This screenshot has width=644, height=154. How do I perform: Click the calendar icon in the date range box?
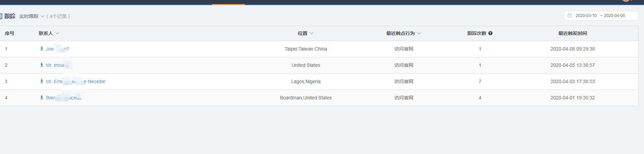570,16
